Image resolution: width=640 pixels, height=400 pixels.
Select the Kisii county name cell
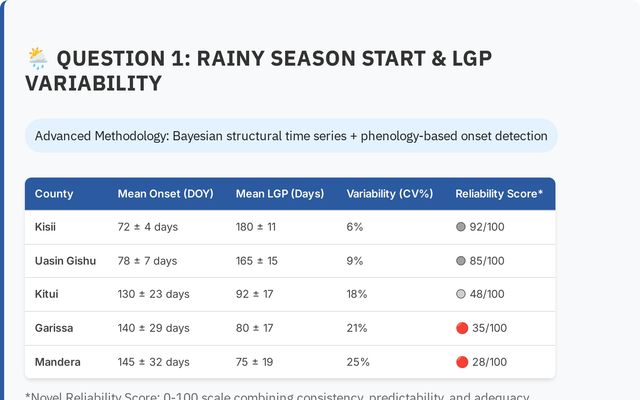click(46, 227)
